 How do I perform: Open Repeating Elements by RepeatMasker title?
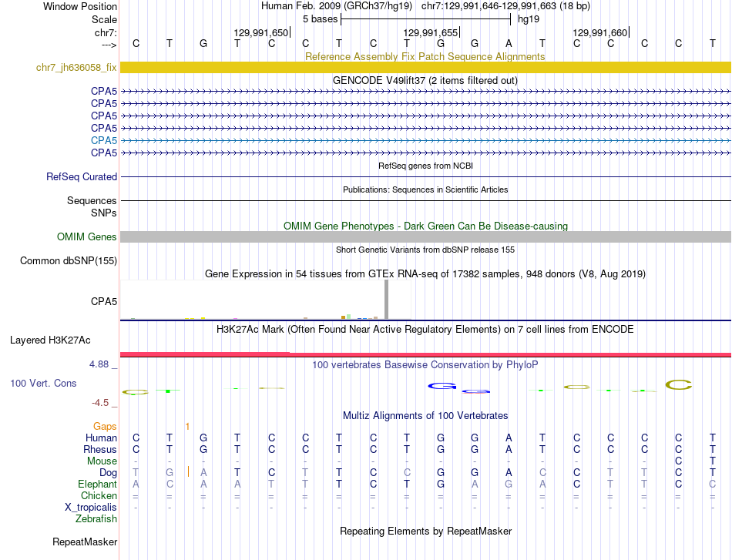tap(425, 531)
